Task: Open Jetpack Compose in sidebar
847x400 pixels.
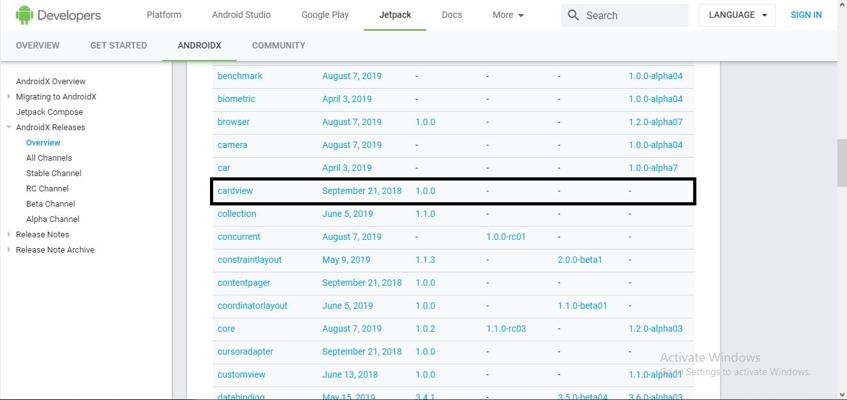Action: point(49,112)
